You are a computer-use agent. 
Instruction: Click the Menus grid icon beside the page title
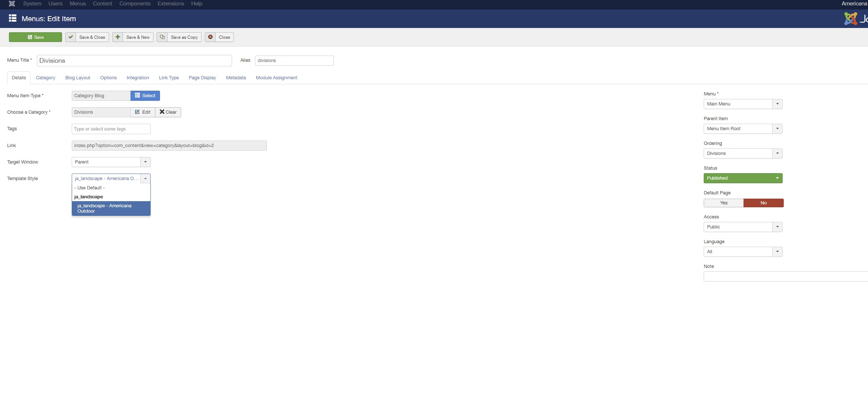[x=13, y=18]
